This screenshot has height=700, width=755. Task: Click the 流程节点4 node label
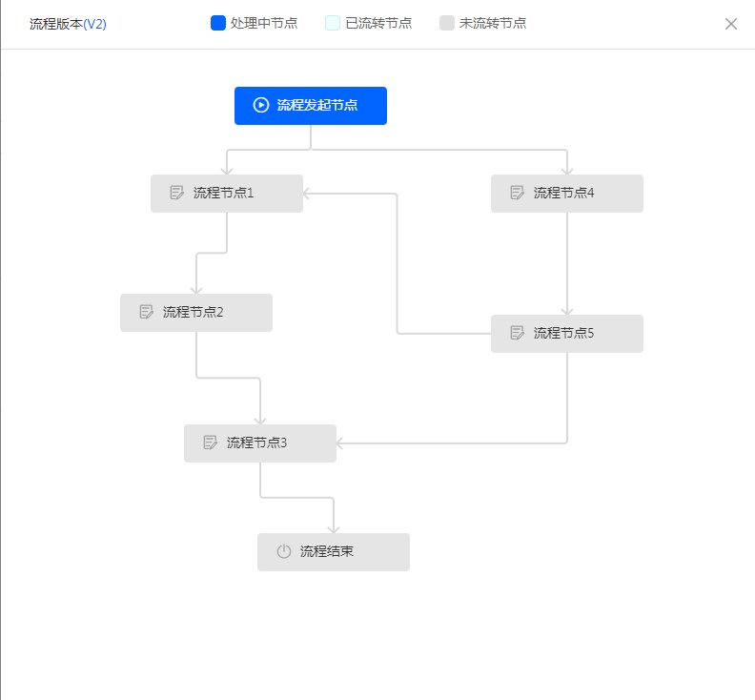[x=563, y=193]
